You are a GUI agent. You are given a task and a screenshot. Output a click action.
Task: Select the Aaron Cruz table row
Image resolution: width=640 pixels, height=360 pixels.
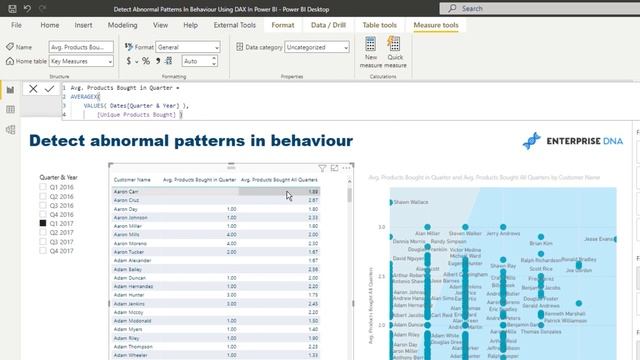point(216,200)
